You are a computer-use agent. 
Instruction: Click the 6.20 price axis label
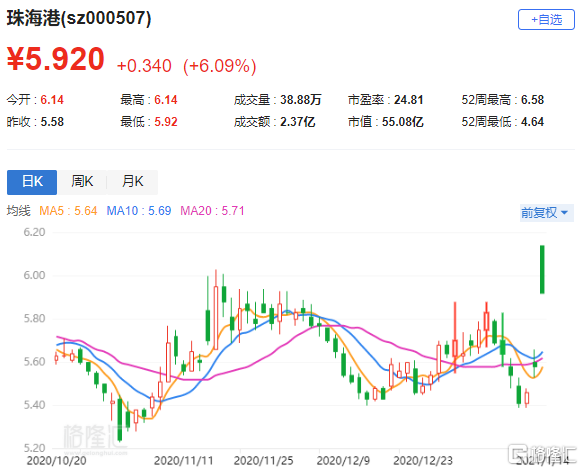(34, 232)
